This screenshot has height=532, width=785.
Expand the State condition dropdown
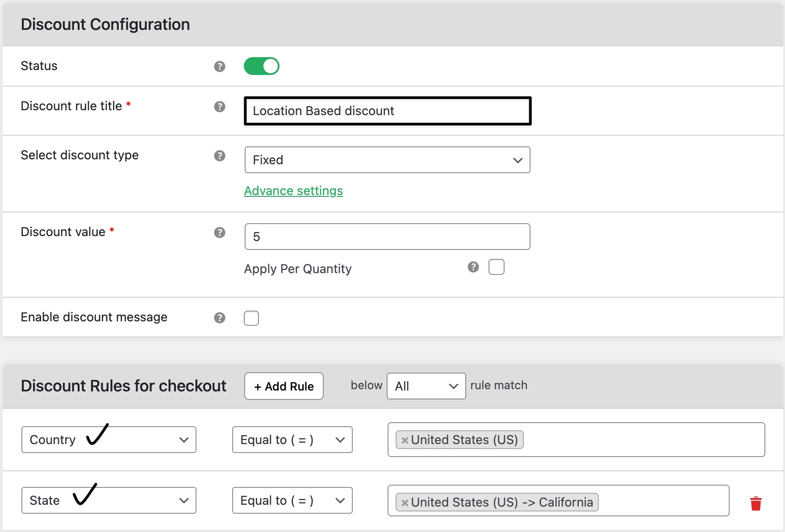click(x=109, y=500)
